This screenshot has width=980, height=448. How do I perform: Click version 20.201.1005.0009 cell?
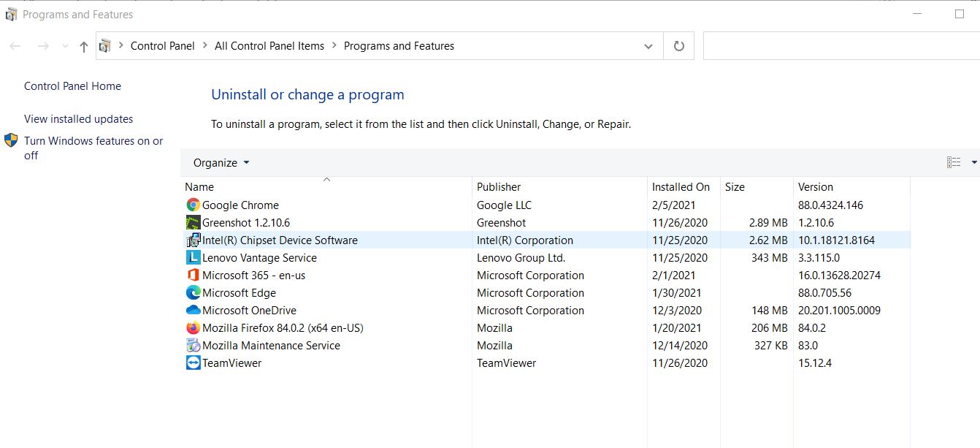(839, 311)
